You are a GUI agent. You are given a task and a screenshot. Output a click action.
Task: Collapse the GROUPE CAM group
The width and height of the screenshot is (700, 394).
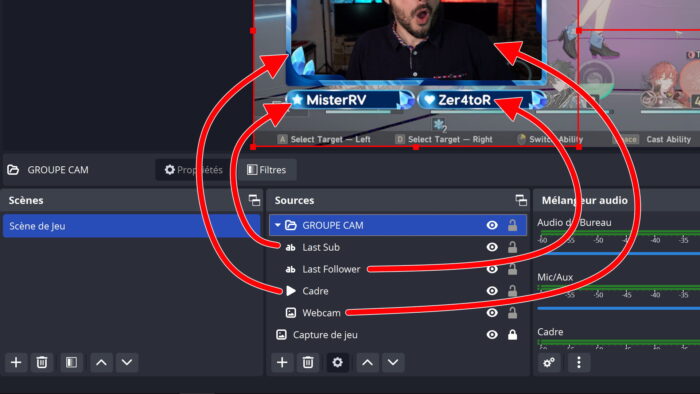pyautogui.click(x=278, y=225)
